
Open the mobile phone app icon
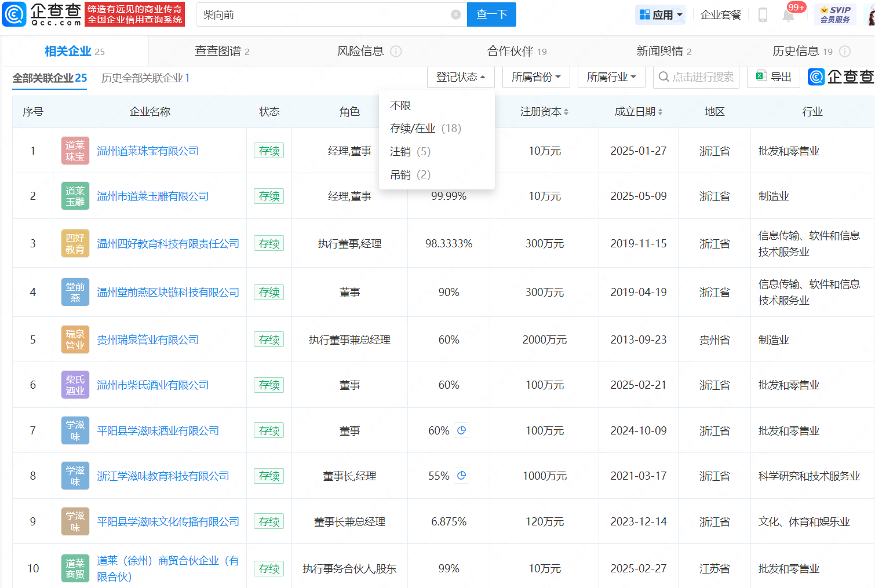coord(763,15)
